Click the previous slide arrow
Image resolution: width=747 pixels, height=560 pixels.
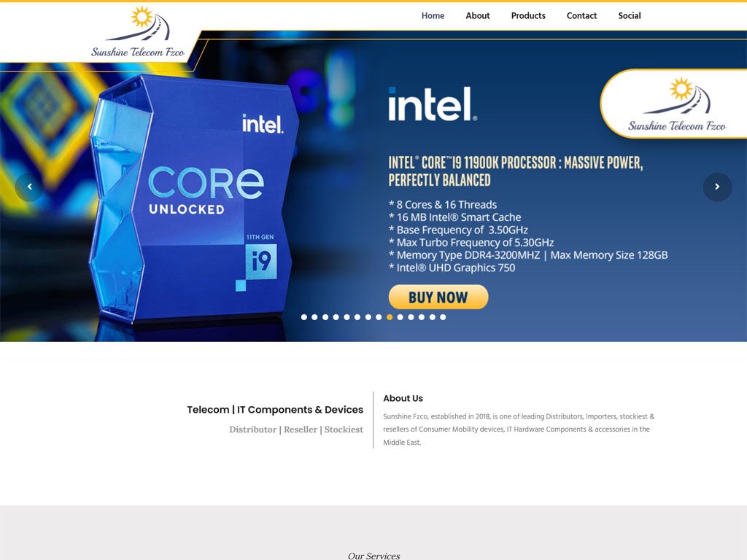pos(29,187)
